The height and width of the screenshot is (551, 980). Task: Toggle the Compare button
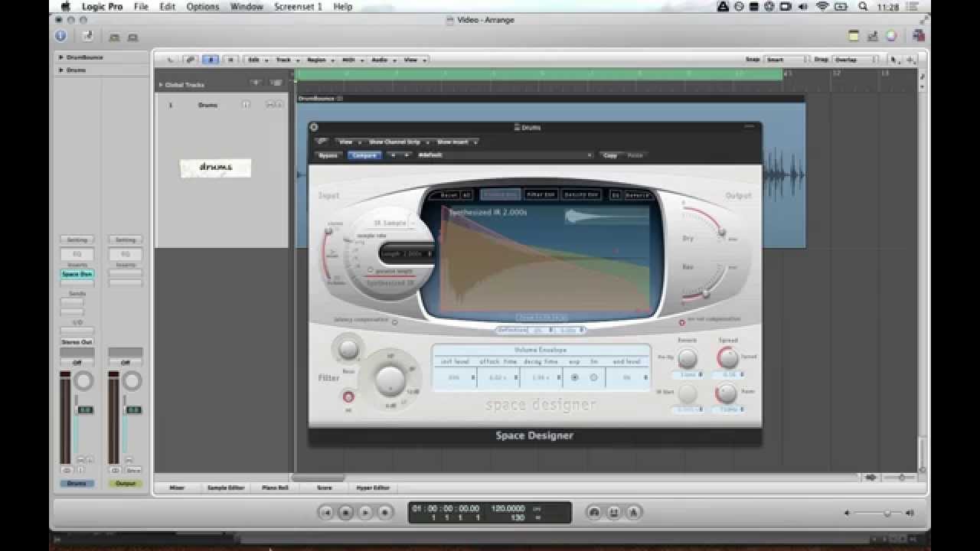(x=364, y=155)
